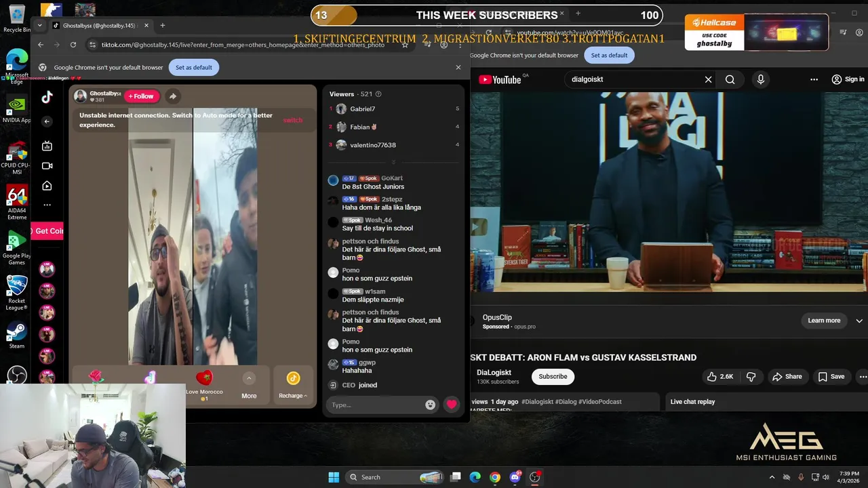Open more actions menu beside Save on YouTube
Image resolution: width=868 pixels, height=488 pixels.
[x=863, y=377]
